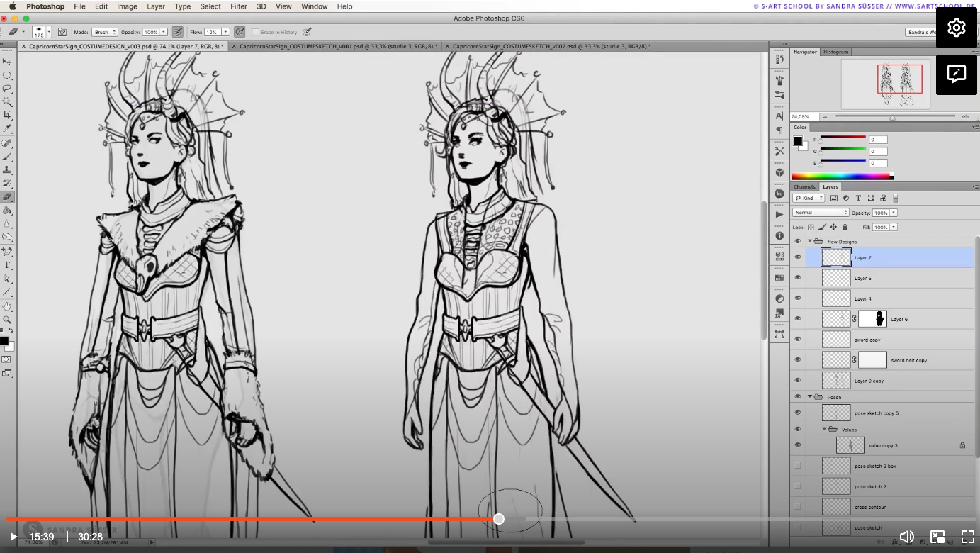The width and height of the screenshot is (980, 553).
Task: Select the Clone Stamp tool
Action: pos(7,170)
